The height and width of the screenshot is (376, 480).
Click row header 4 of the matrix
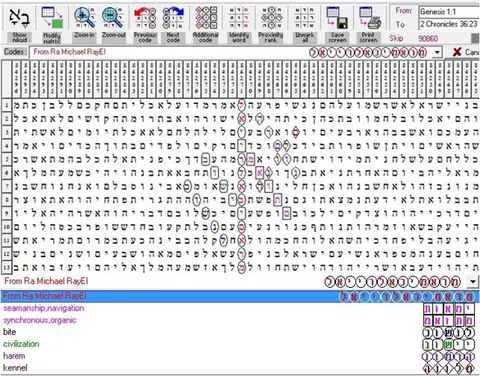coord(6,146)
